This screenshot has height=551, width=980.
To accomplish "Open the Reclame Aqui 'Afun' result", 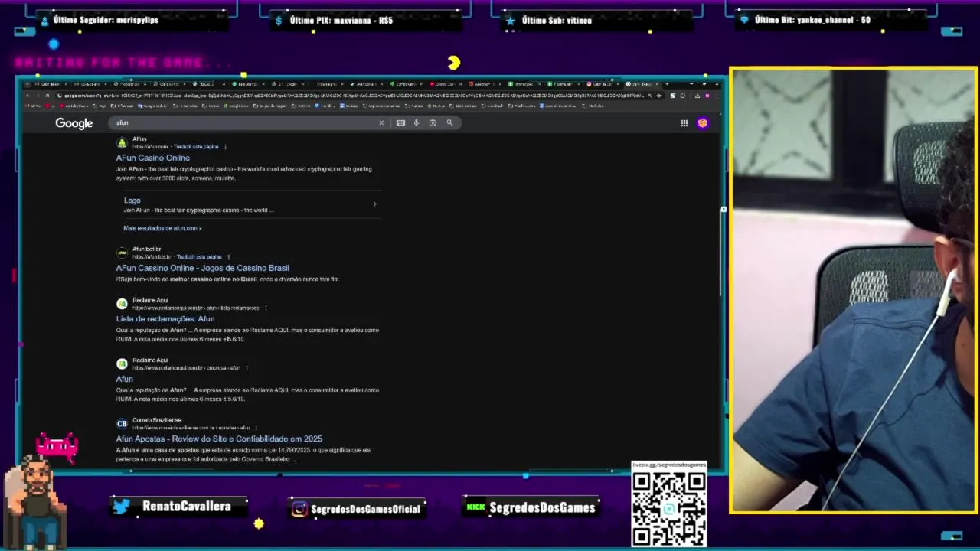I will click(125, 379).
